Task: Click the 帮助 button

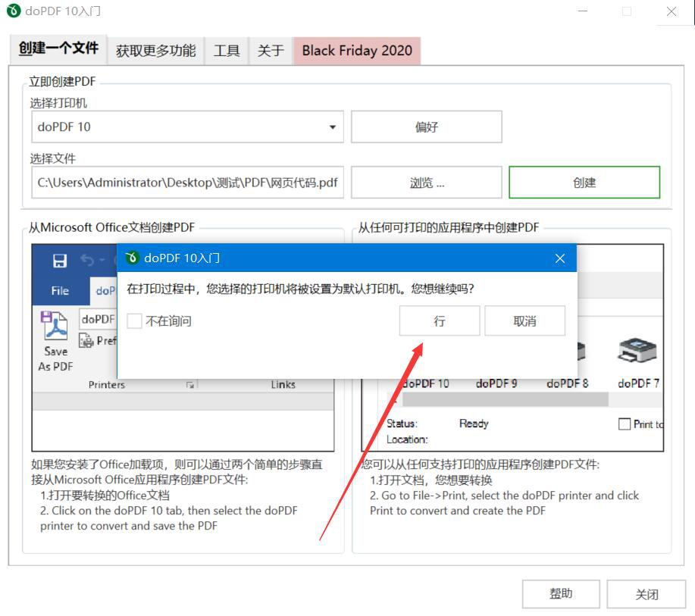Action: tap(561, 594)
